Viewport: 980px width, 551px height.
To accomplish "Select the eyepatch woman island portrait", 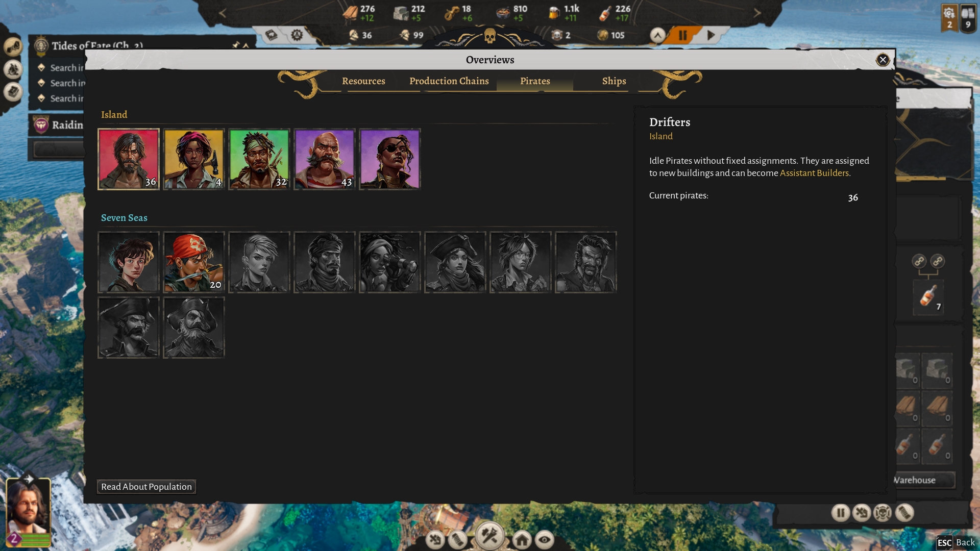I will pos(390,159).
